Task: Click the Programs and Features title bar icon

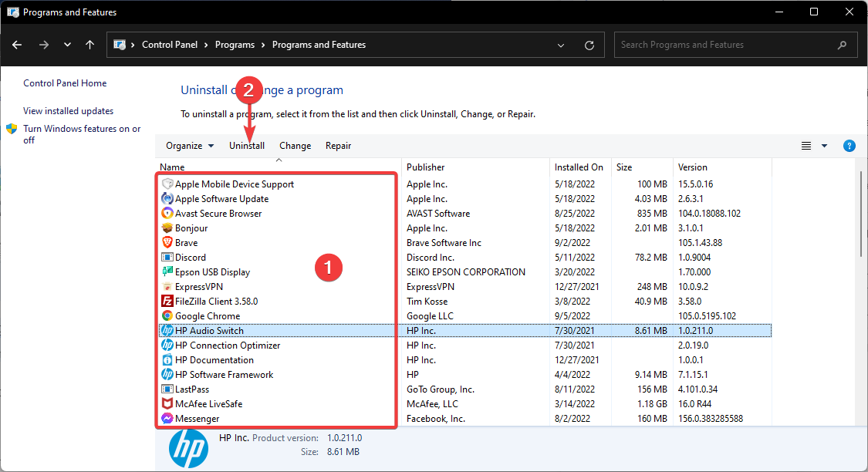Action: [13, 12]
